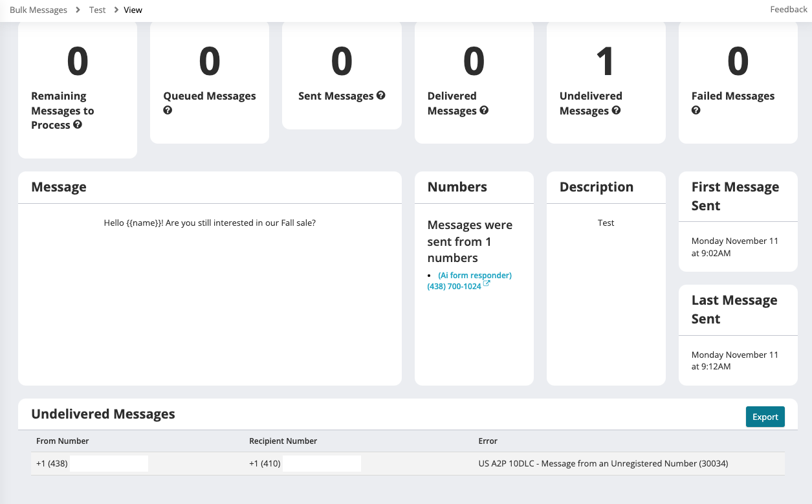Click help icon beside Remaining Messages to Process

click(78, 125)
